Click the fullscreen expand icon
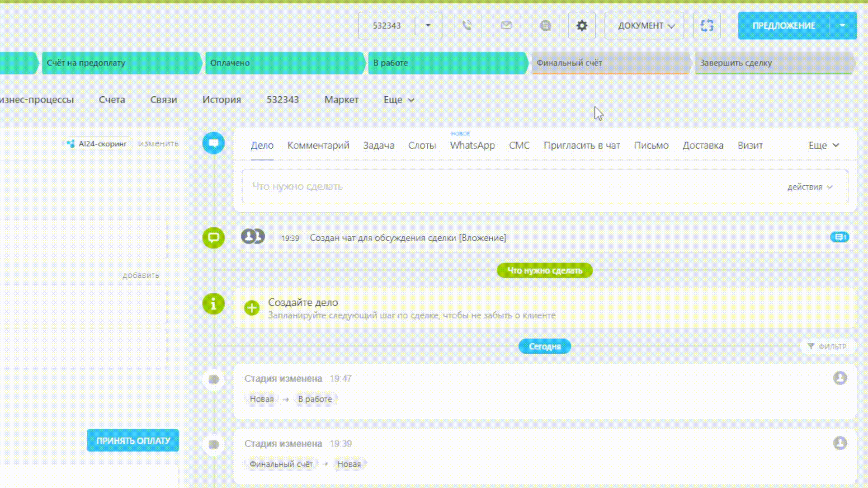The image size is (868, 488). pos(707,26)
